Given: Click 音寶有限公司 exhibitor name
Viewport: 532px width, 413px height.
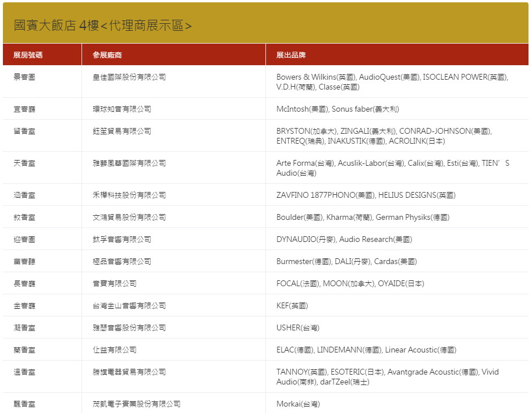Looking at the screenshot, I should point(115,283).
